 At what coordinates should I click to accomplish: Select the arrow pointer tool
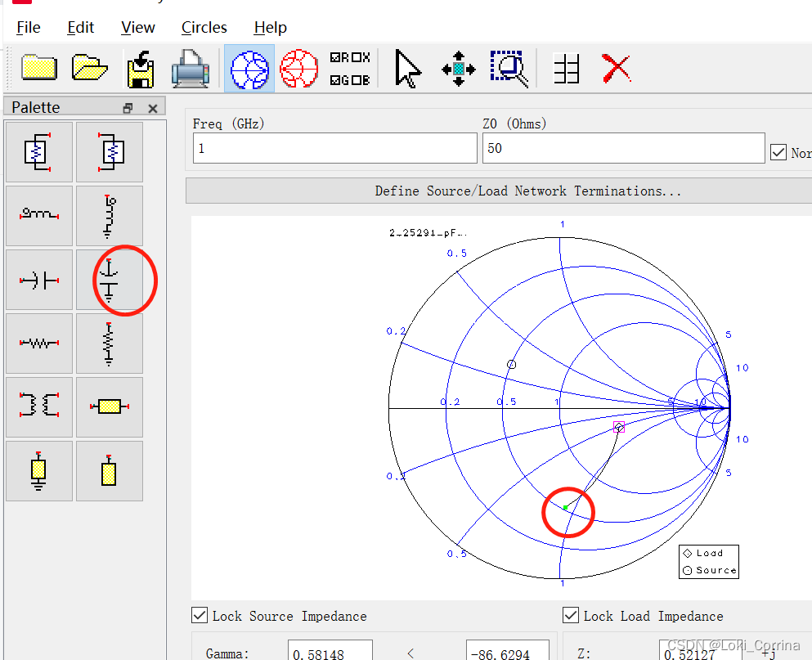click(x=407, y=69)
